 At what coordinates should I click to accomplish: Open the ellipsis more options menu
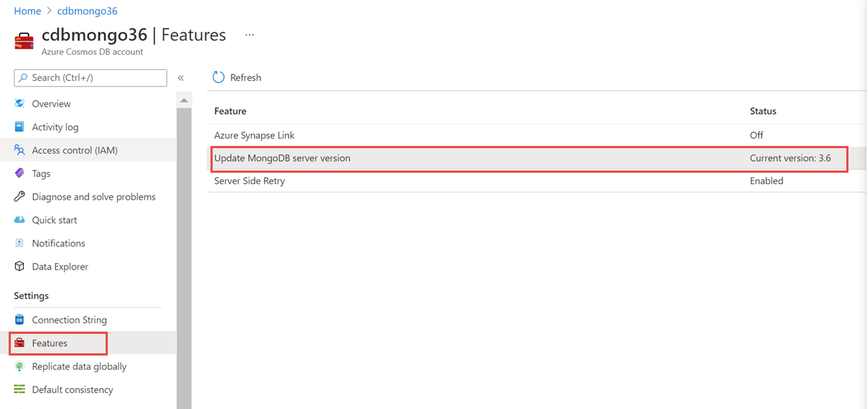tap(250, 35)
